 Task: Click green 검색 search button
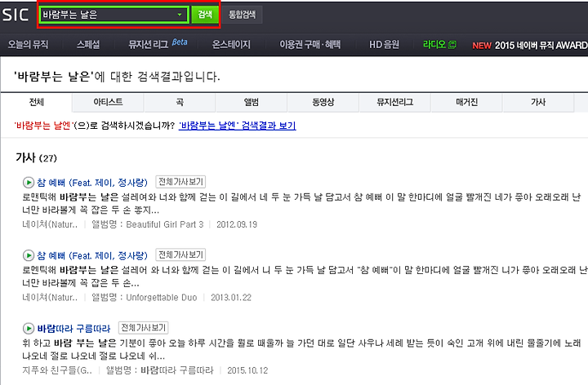point(205,15)
